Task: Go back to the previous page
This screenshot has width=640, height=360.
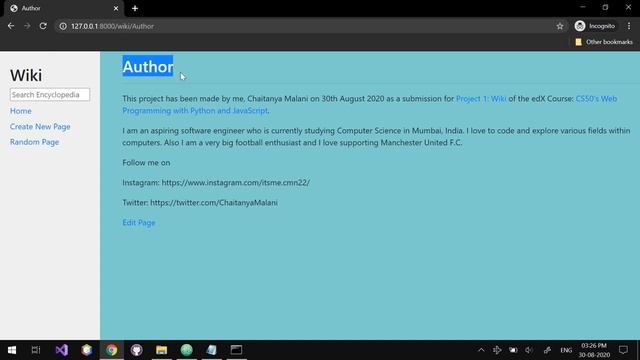Action: pos(11,26)
